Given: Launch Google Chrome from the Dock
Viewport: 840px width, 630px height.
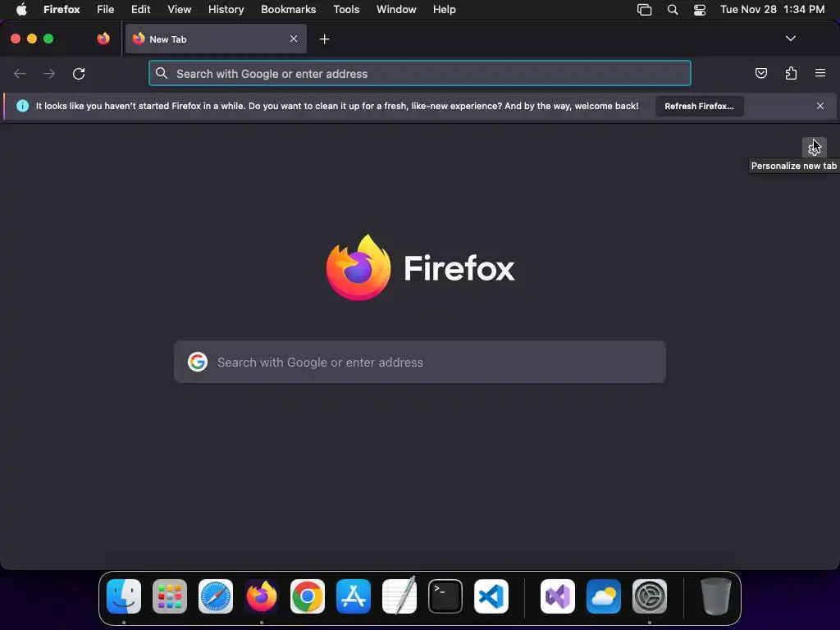Looking at the screenshot, I should pyautogui.click(x=308, y=596).
